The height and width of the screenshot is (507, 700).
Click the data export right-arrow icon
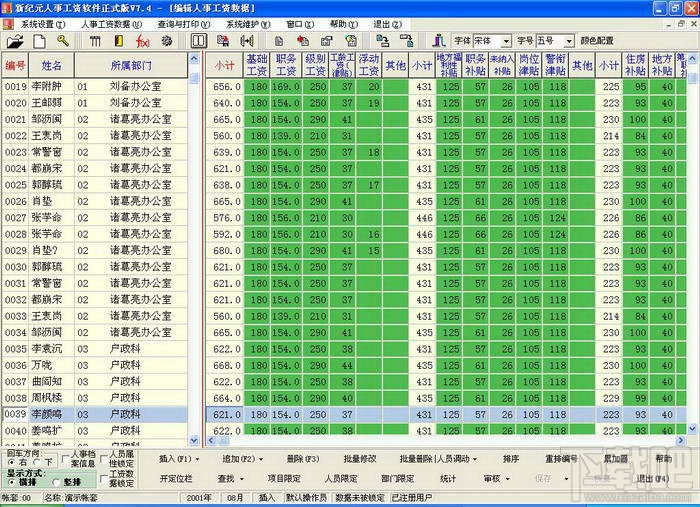click(x=407, y=42)
